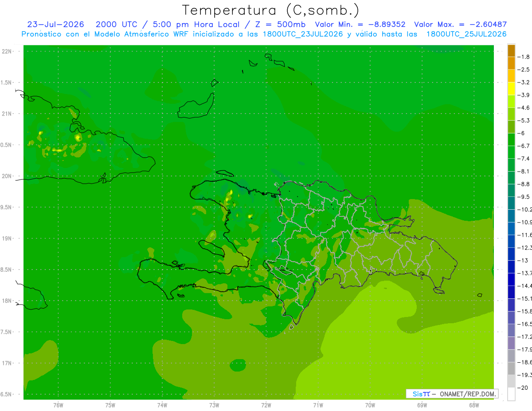
Task: Select 'Valor Min. = -8.89352' text
Action: 360,24
